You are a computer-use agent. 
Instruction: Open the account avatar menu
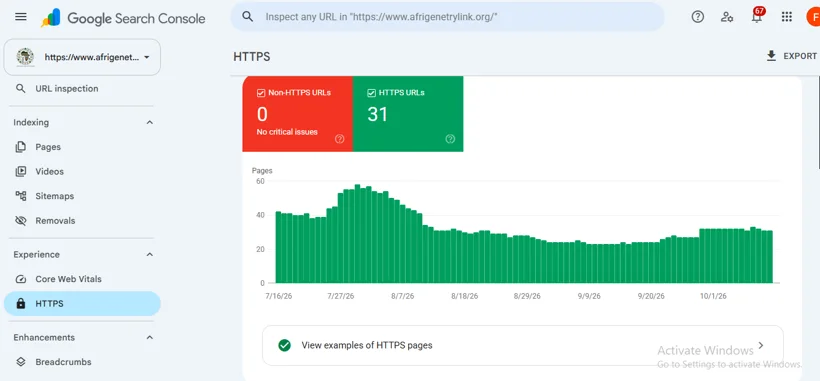813,17
